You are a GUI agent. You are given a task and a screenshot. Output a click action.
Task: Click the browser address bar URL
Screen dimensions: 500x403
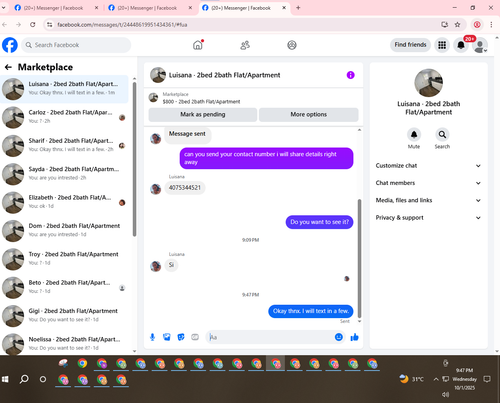[122, 25]
